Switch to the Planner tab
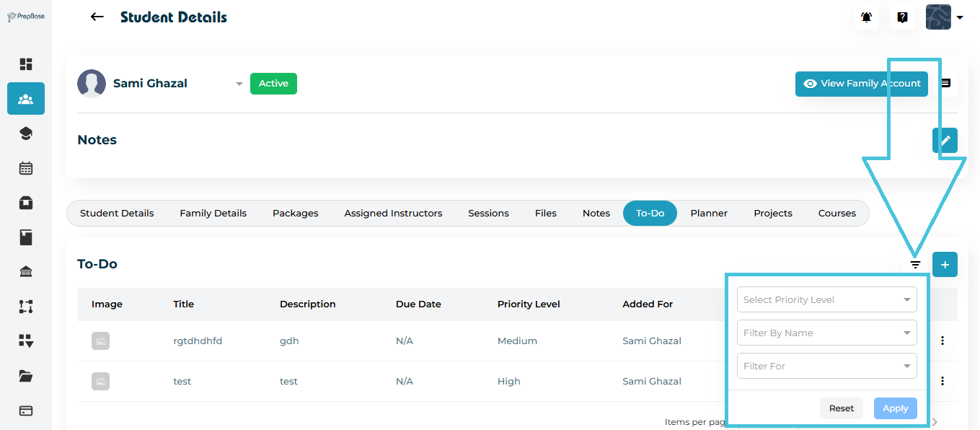980x430 pixels. tap(709, 214)
